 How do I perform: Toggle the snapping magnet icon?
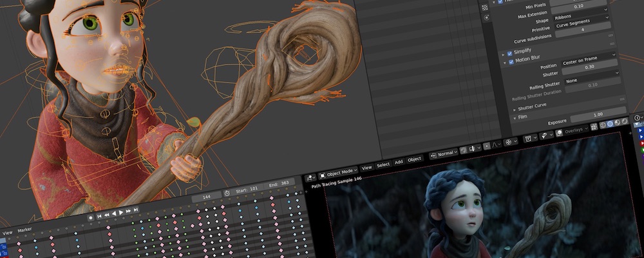[x=463, y=150]
